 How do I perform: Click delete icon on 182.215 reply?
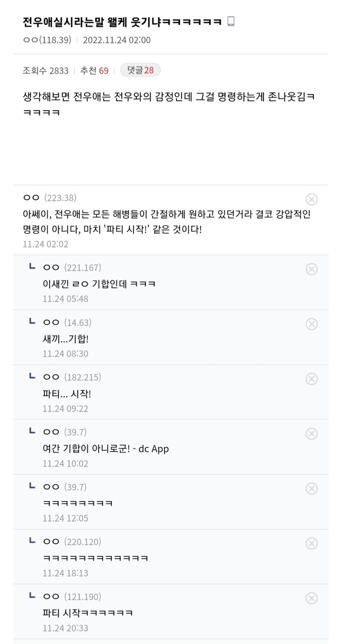[312, 379]
